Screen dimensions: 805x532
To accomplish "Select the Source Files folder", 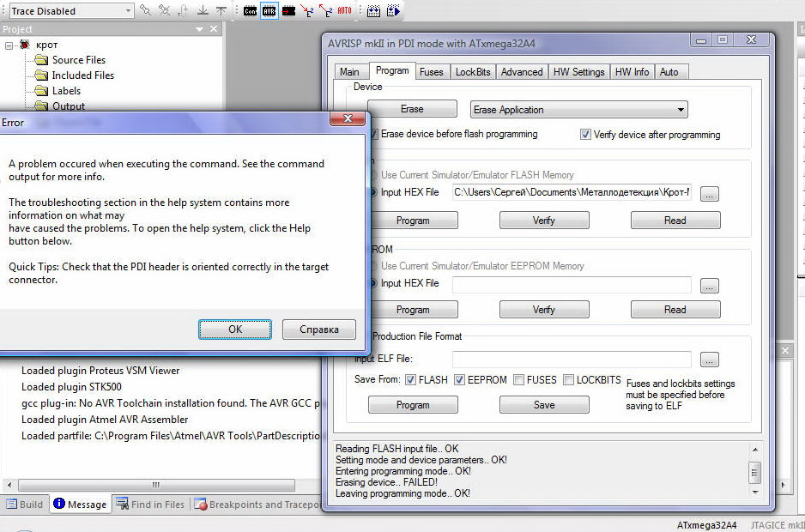I will (79, 60).
